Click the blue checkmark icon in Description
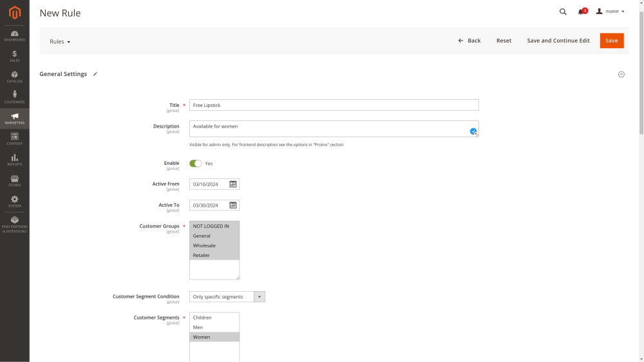Screen dimensions: 644x362 (473, 131)
